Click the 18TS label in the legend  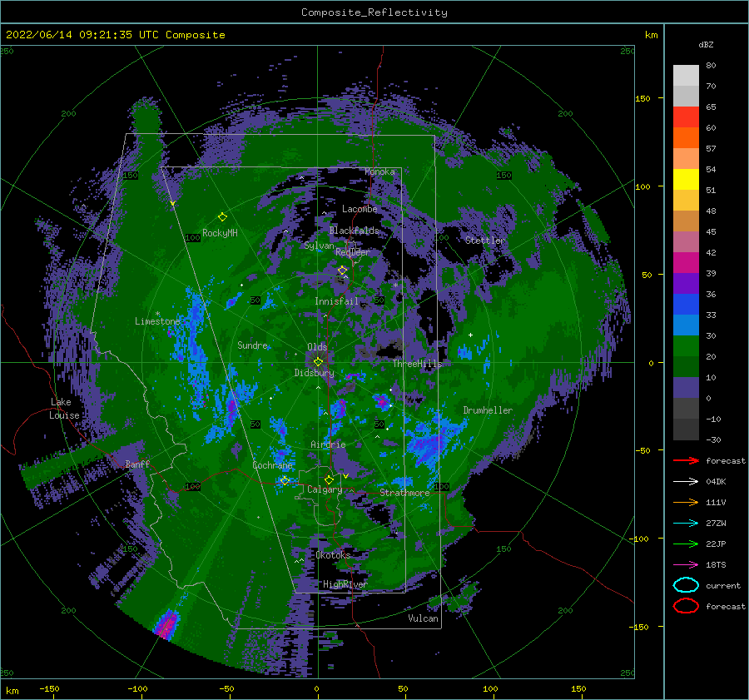(x=716, y=565)
